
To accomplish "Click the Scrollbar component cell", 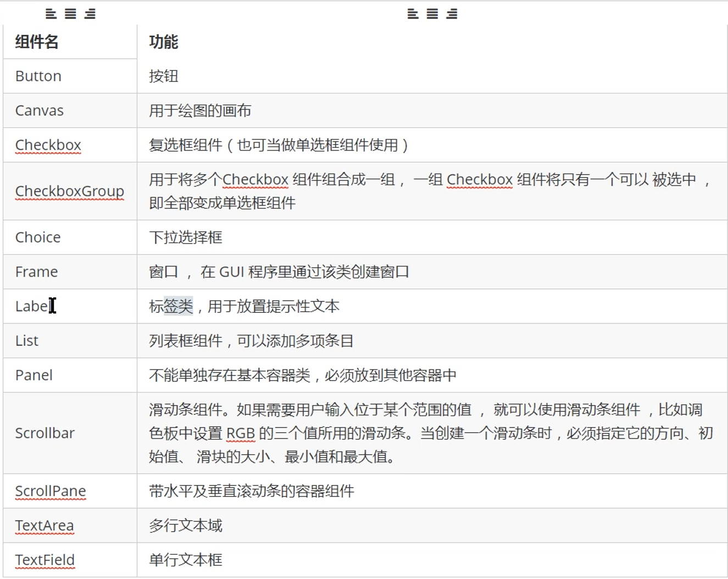I will (70, 433).
